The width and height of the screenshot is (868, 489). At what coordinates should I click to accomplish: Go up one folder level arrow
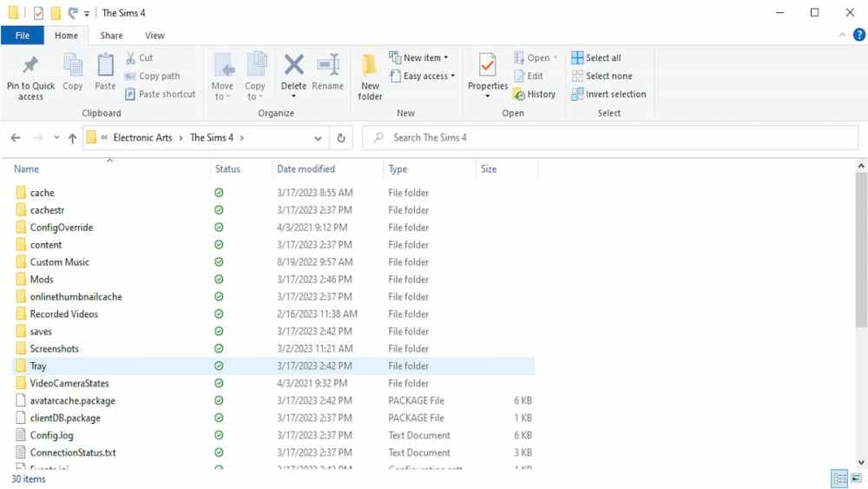click(x=72, y=138)
